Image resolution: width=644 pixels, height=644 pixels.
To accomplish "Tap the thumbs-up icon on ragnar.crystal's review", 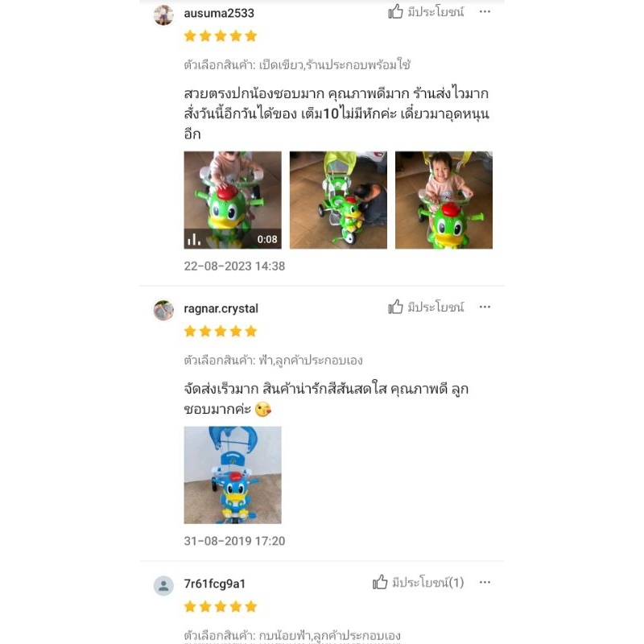I will [395, 307].
